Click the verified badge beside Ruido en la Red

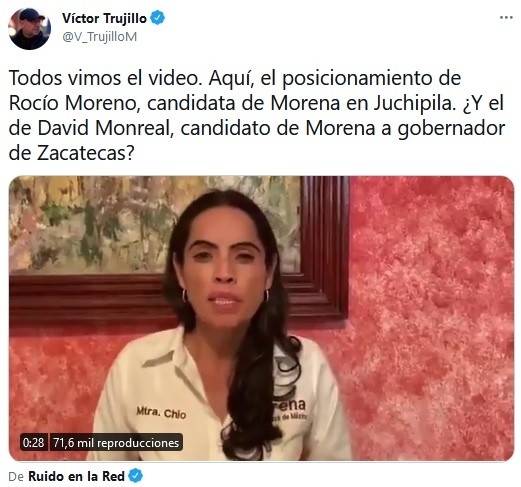135,476
